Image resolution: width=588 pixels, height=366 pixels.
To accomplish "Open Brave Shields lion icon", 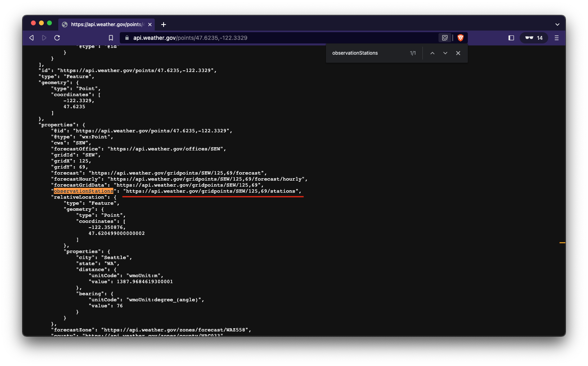I will [461, 38].
